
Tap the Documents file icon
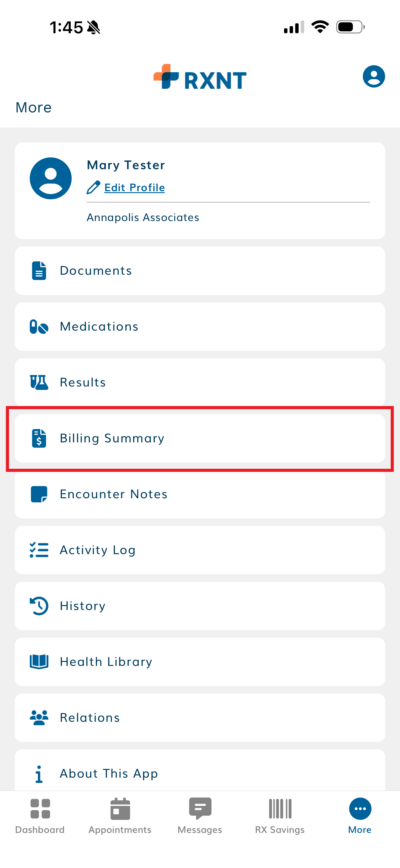click(39, 271)
